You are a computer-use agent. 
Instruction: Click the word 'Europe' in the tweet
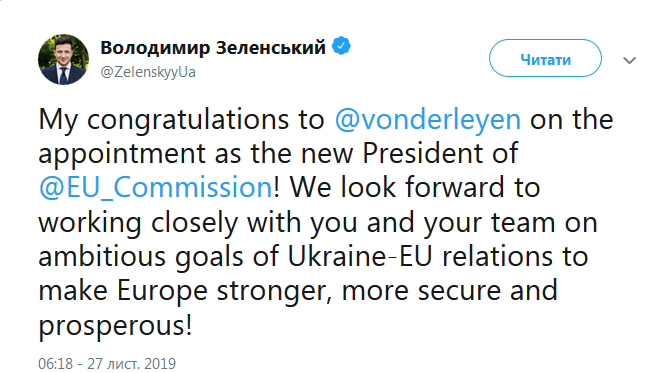click(x=162, y=291)
